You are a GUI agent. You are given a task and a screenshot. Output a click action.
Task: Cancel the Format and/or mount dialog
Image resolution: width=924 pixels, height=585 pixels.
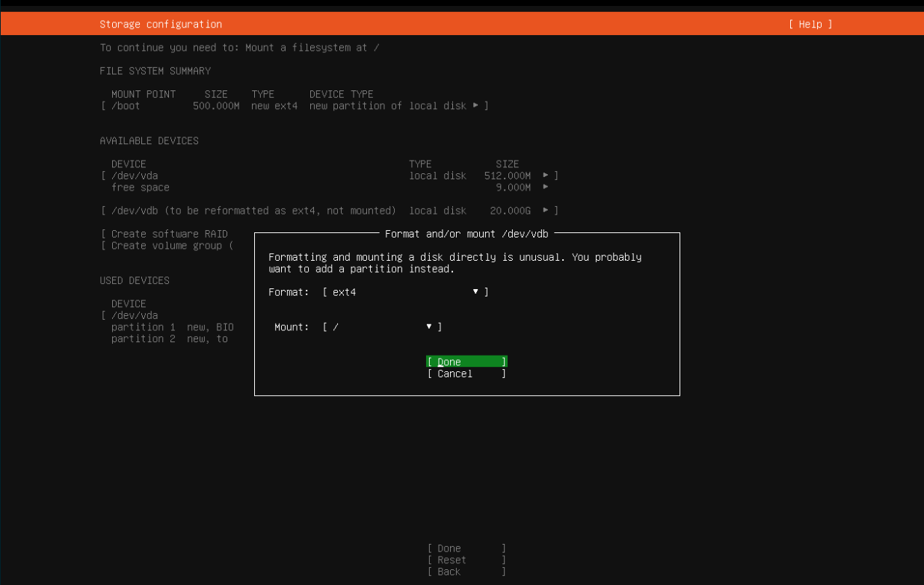[466, 374]
